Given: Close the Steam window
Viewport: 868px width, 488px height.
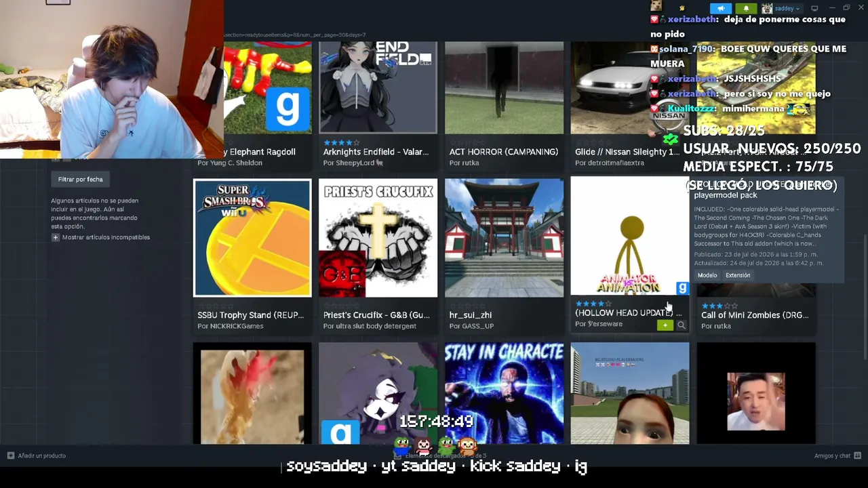Looking at the screenshot, I should [x=861, y=8].
